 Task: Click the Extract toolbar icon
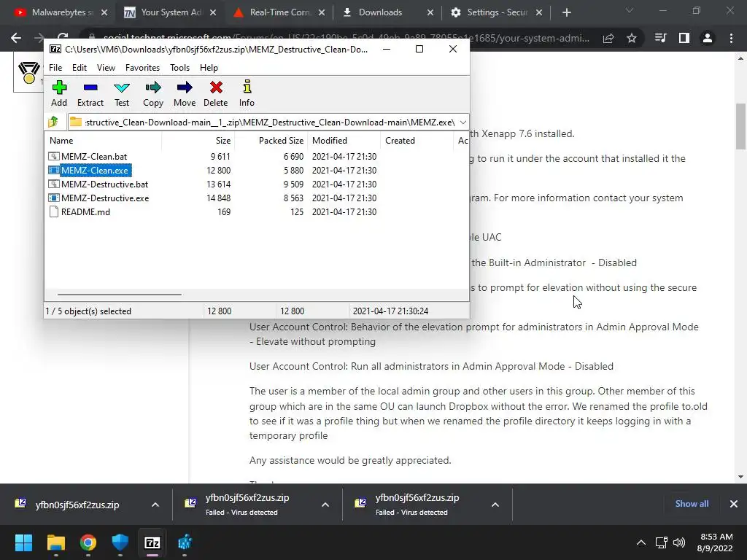pyautogui.click(x=90, y=93)
